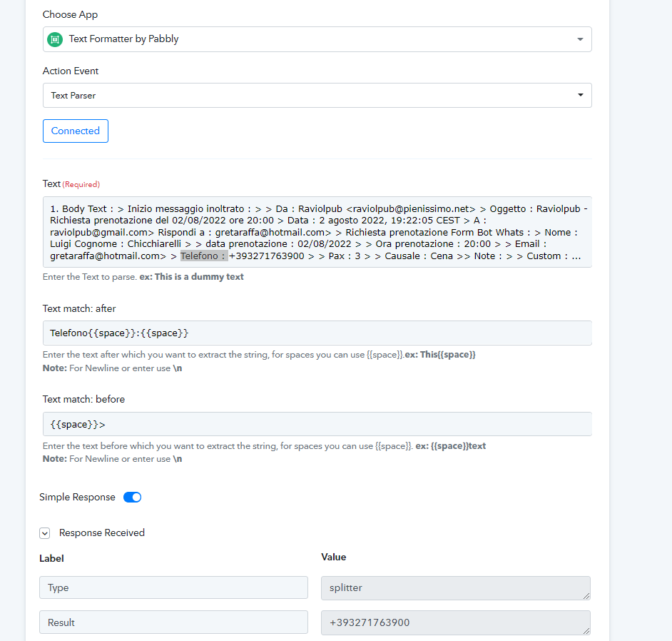Click the Text Formatter by Pabbly app name
This screenshot has width=672, height=641.
[x=124, y=39]
